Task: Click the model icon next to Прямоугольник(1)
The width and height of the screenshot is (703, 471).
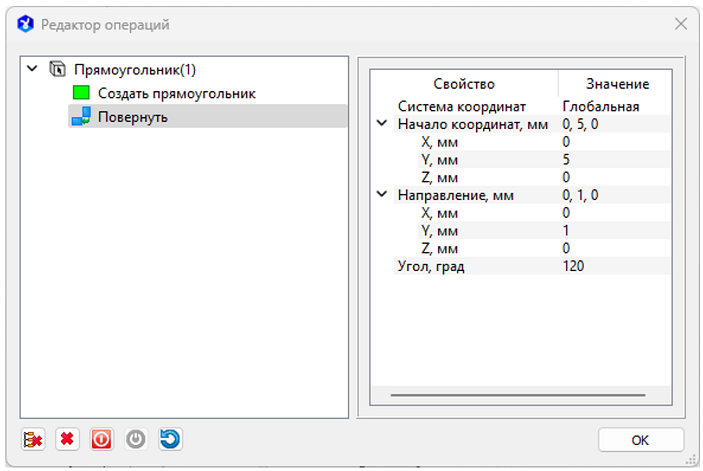Action: [58, 70]
